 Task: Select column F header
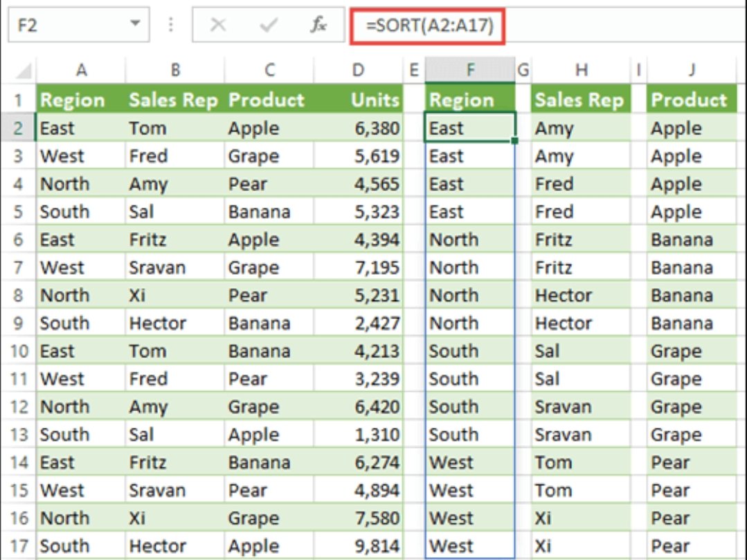coord(470,70)
